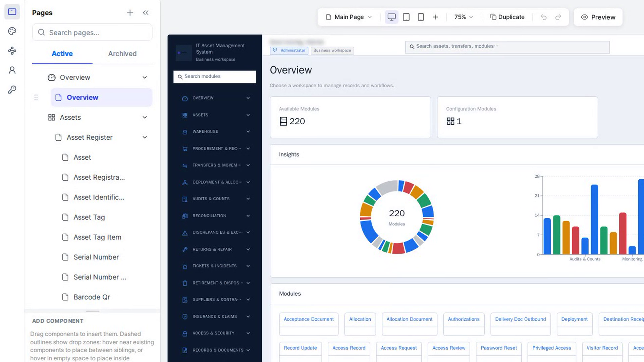Click the add page plus icon

click(x=130, y=13)
